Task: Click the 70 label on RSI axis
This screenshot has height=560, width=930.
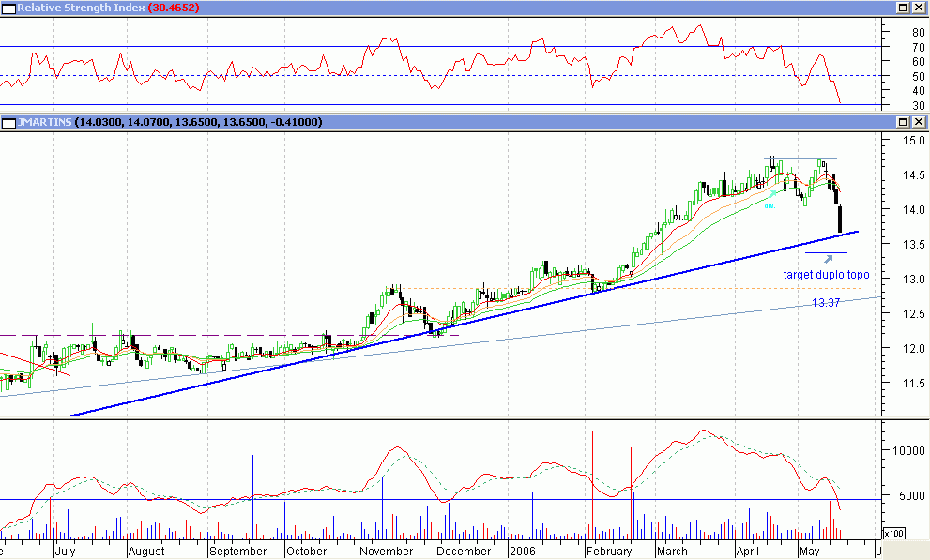Action: pos(919,48)
